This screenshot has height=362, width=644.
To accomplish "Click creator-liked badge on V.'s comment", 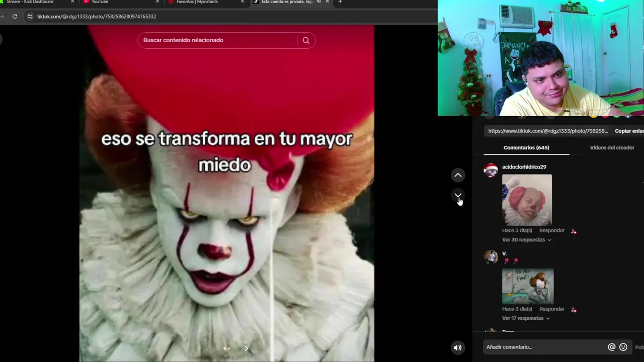I will click(574, 310).
